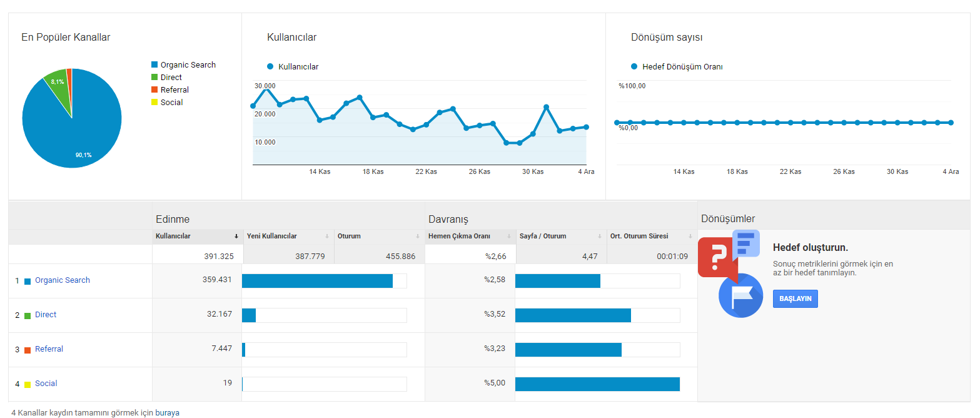The width and height of the screenshot is (980, 418).
Task: Click the sort arrow in Kullanıcılar column
Action: point(236,237)
